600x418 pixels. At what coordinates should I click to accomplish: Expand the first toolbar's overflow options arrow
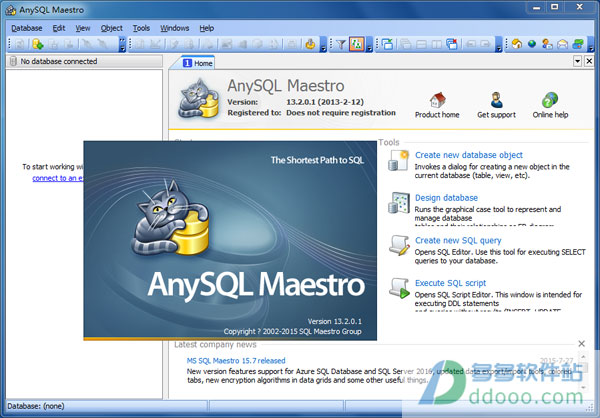[x=122, y=44]
